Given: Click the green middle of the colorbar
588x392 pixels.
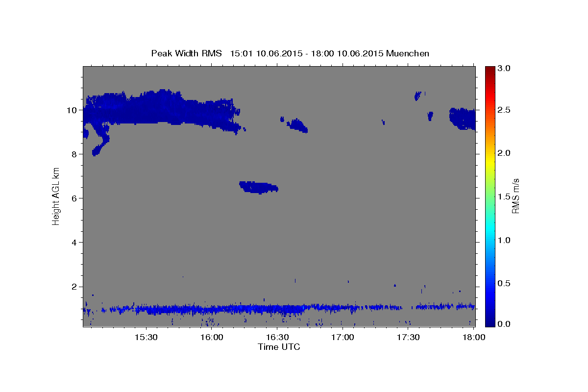Looking at the screenshot, I should (490, 196).
